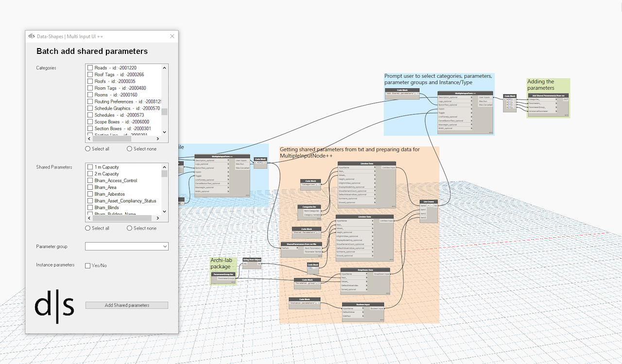Choose Select all under Shared Parameters list
This screenshot has height=364, width=622.
pos(97,228)
